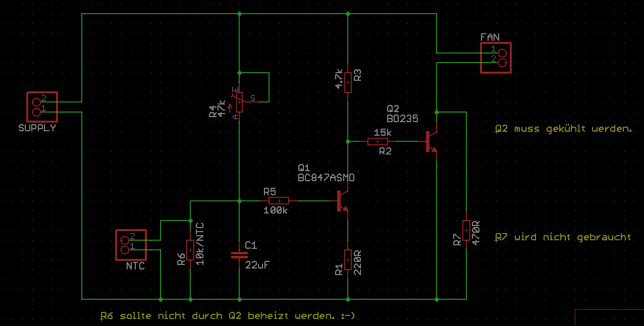
Task: Click the 10k/NTC value label
Action: [200, 244]
